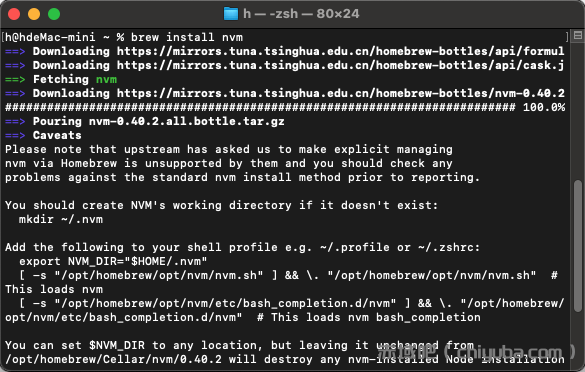Viewport: 585px width, 372px height.
Task: Close the terminal window with red button
Action: coord(14,14)
